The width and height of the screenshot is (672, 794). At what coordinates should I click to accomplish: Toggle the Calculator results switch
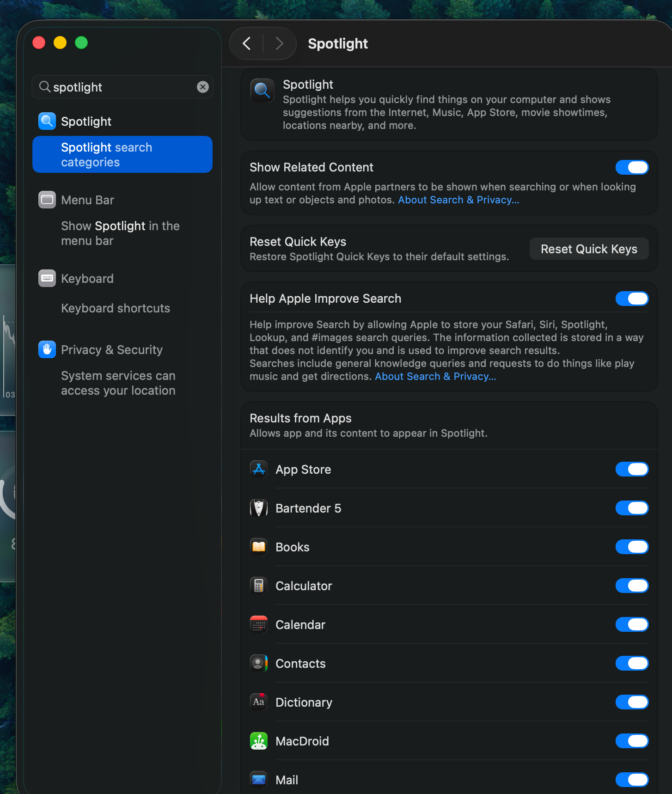pos(632,586)
